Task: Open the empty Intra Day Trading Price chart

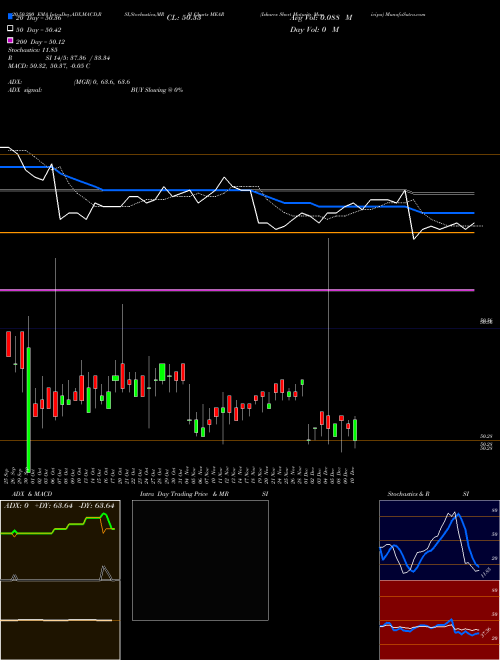Action: (x=200, y=560)
